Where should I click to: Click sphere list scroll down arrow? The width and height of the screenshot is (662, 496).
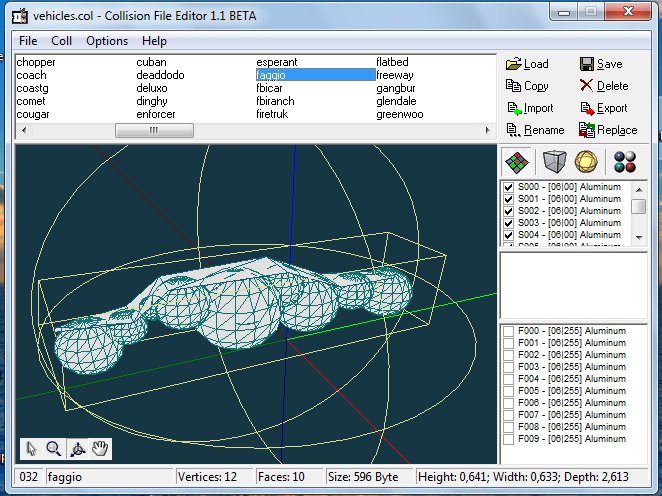pyautogui.click(x=639, y=238)
